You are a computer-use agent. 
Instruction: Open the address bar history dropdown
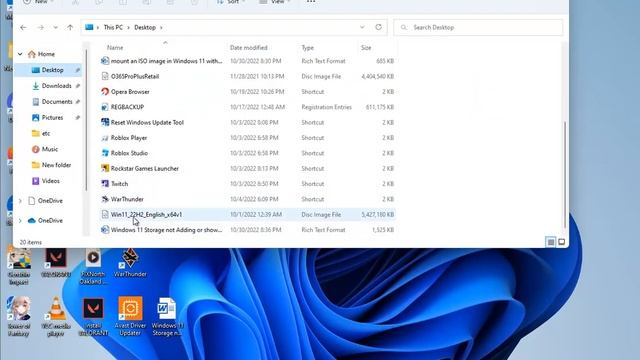[x=362, y=27]
